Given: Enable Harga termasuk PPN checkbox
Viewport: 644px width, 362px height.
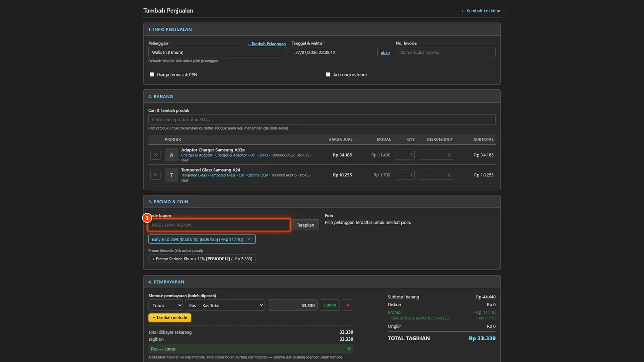Looking at the screenshot, I should pos(152,74).
